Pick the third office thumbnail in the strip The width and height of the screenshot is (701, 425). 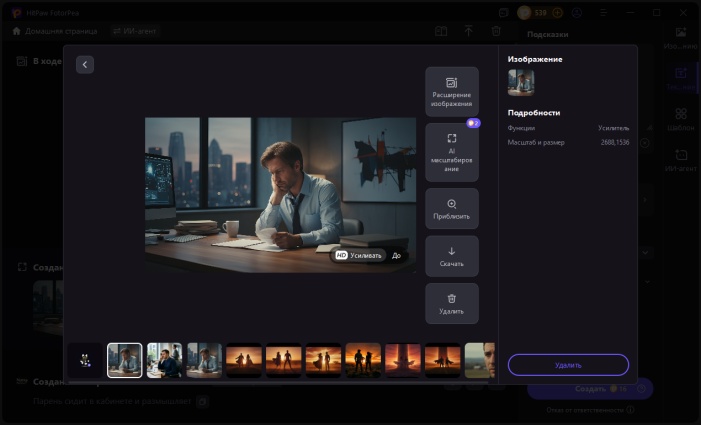pos(204,360)
